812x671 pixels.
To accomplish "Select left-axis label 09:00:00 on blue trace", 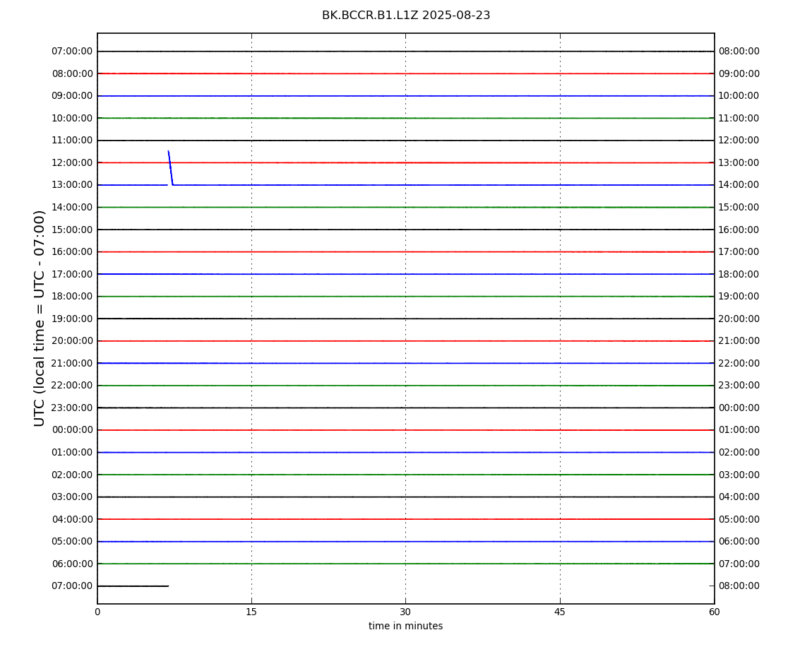I will (x=72, y=96).
